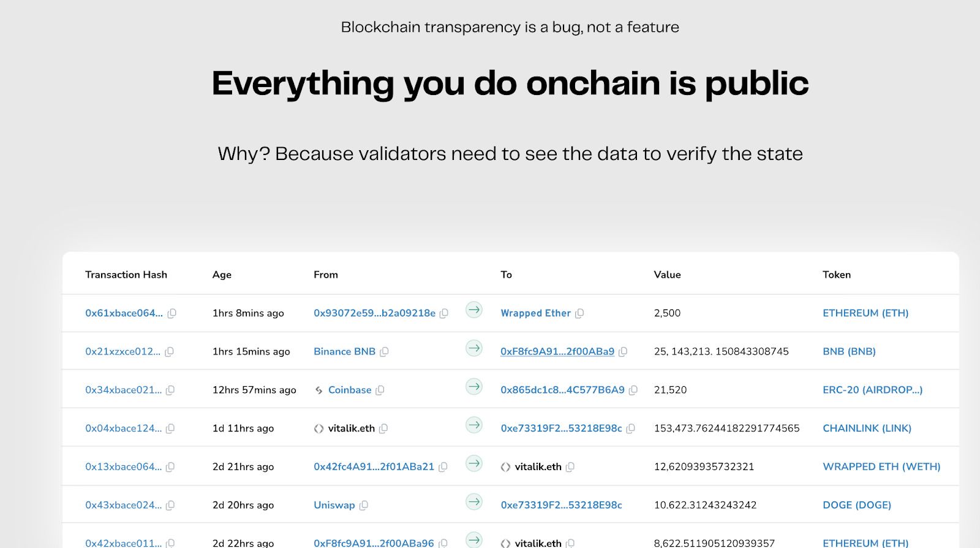
Task: Open transaction 0x34xbace021...
Action: point(124,390)
